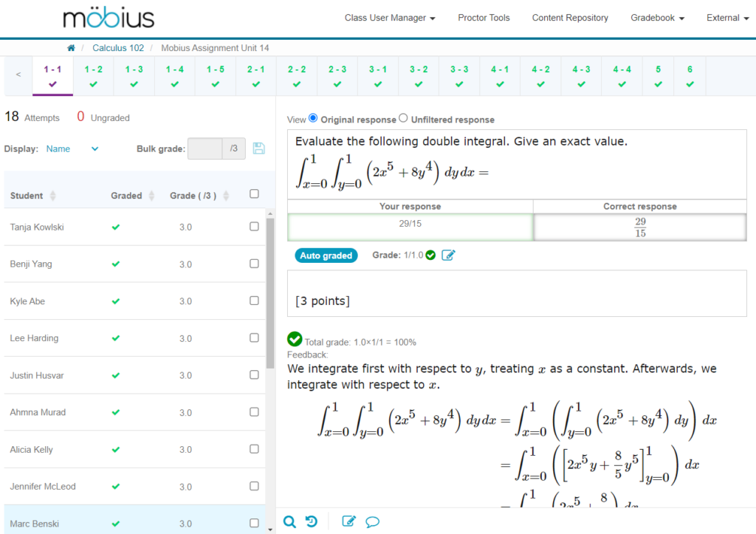Expand the Class User Manager menu
Screen dimensions: 756x534
tap(390, 18)
